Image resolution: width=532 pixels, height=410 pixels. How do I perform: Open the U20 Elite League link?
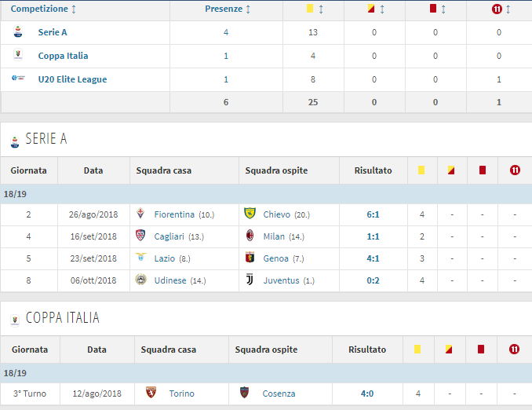(x=72, y=79)
